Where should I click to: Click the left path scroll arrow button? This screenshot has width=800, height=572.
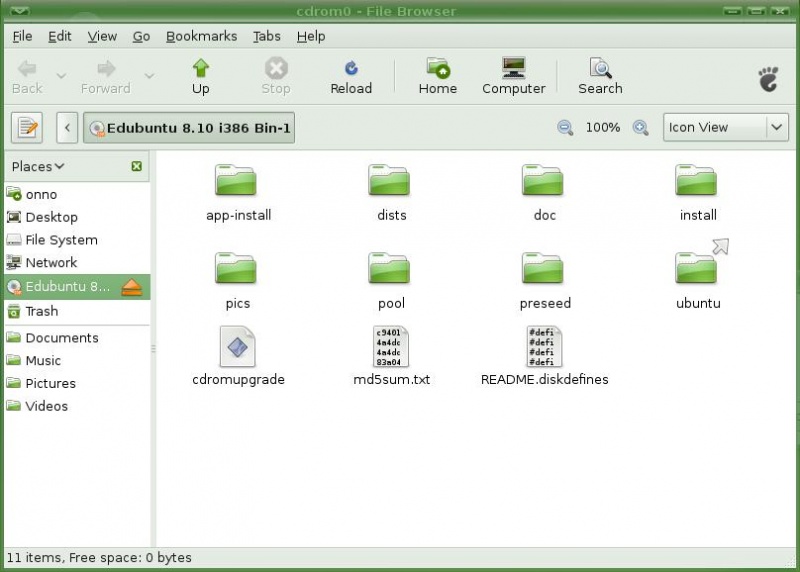click(x=67, y=128)
